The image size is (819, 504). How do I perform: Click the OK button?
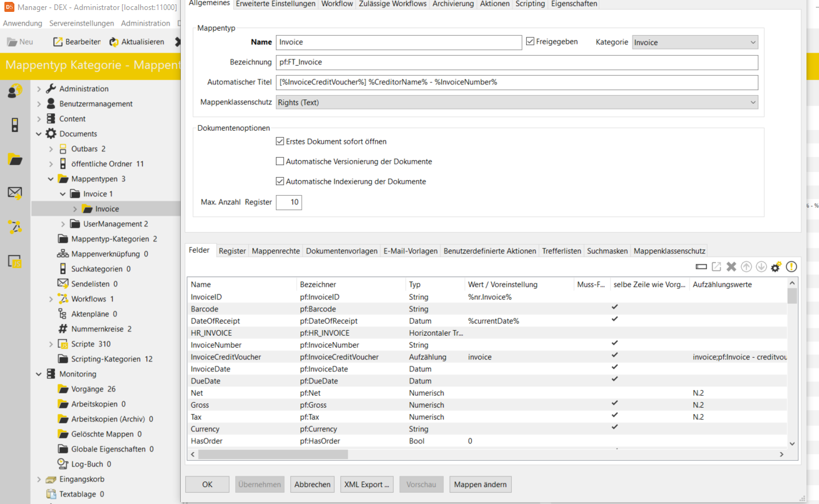tap(207, 485)
